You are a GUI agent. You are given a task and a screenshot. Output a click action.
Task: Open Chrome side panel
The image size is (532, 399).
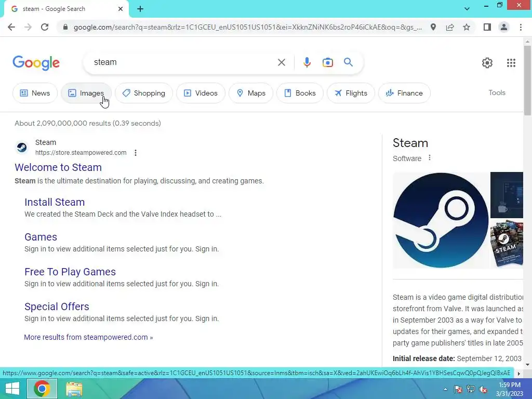pyautogui.click(x=487, y=27)
